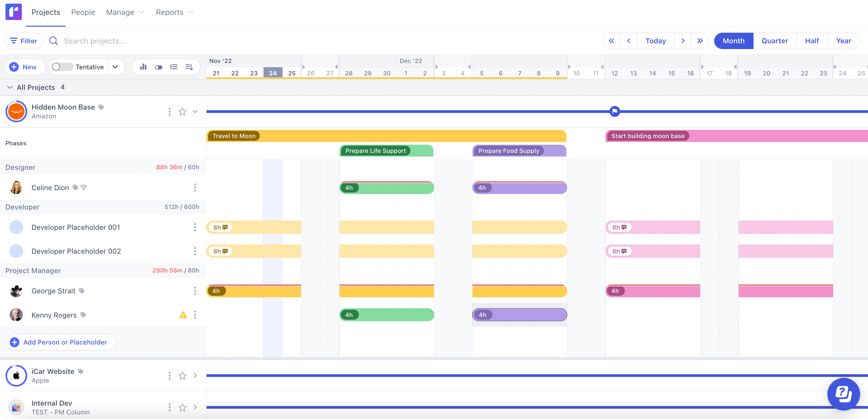Viewport: 868px width, 419px height.
Task: Click the sort order icon in toolbar
Action: tap(189, 67)
